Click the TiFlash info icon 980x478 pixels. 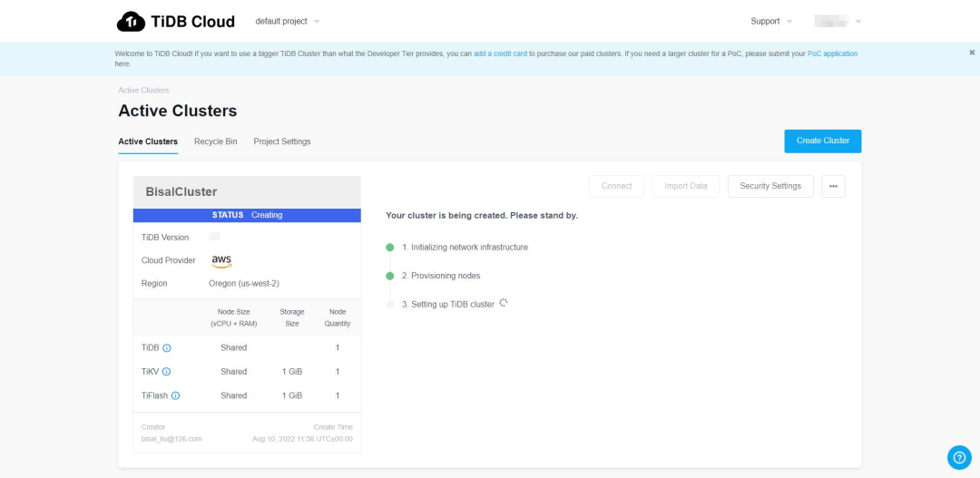pos(175,395)
